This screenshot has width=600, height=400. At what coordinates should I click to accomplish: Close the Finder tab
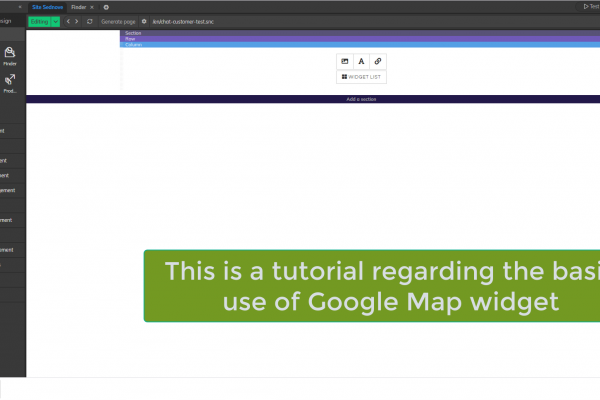coord(92,7)
